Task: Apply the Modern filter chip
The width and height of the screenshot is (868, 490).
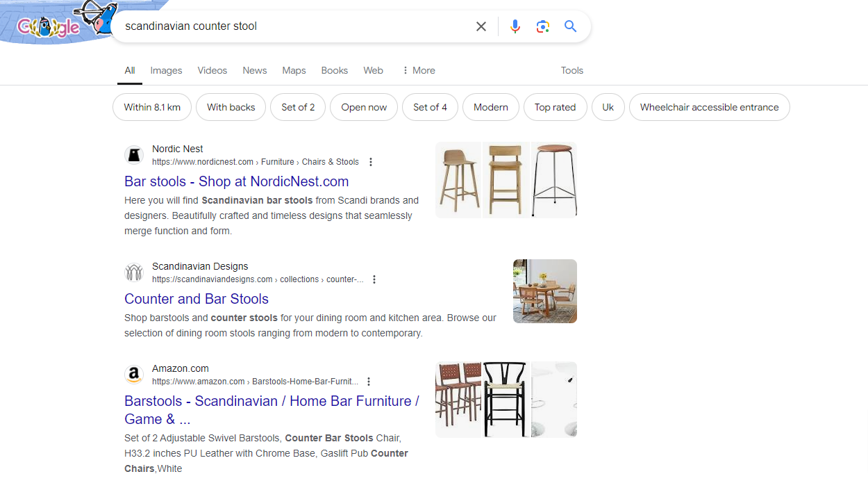Action: point(491,107)
